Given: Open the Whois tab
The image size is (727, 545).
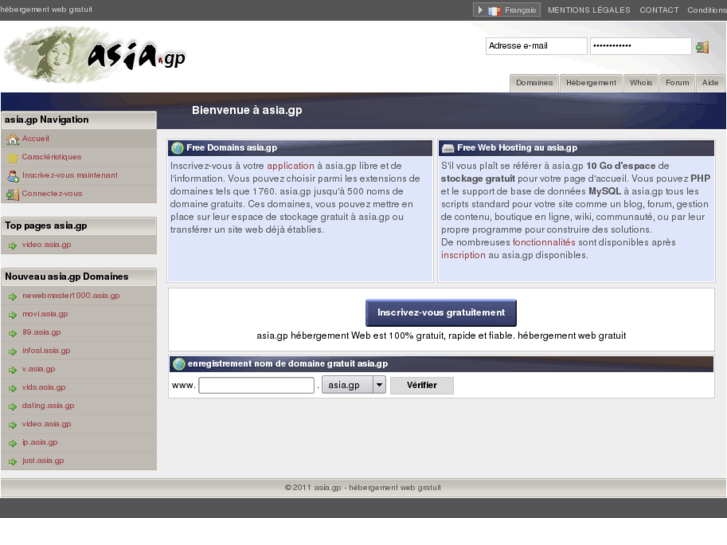Looking at the screenshot, I should click(x=641, y=83).
